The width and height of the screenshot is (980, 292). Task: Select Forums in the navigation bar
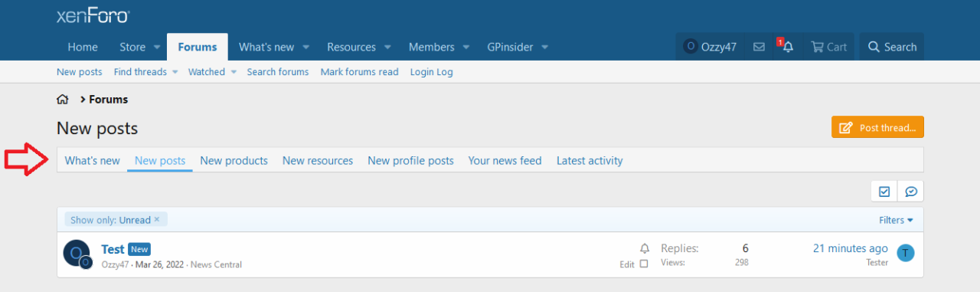198,47
